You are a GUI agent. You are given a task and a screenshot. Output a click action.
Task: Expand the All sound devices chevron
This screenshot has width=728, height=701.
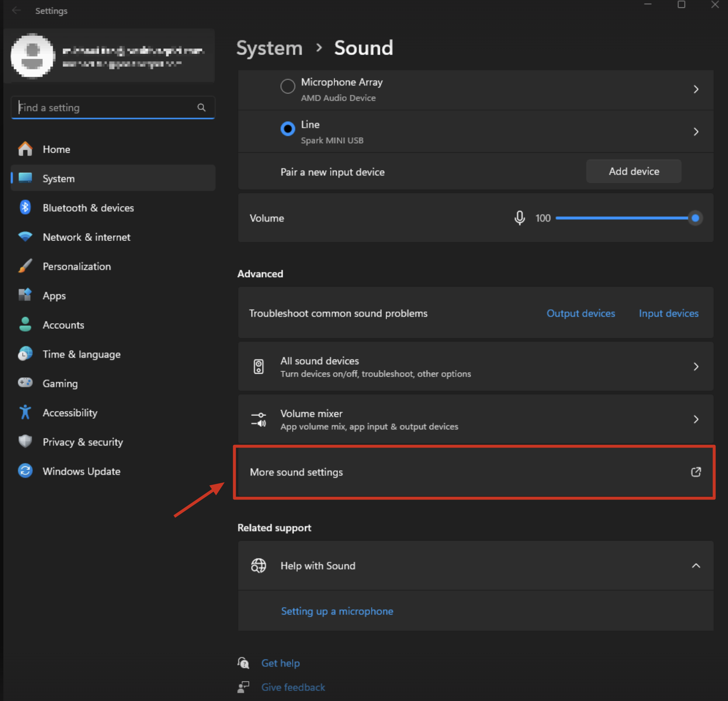point(696,366)
